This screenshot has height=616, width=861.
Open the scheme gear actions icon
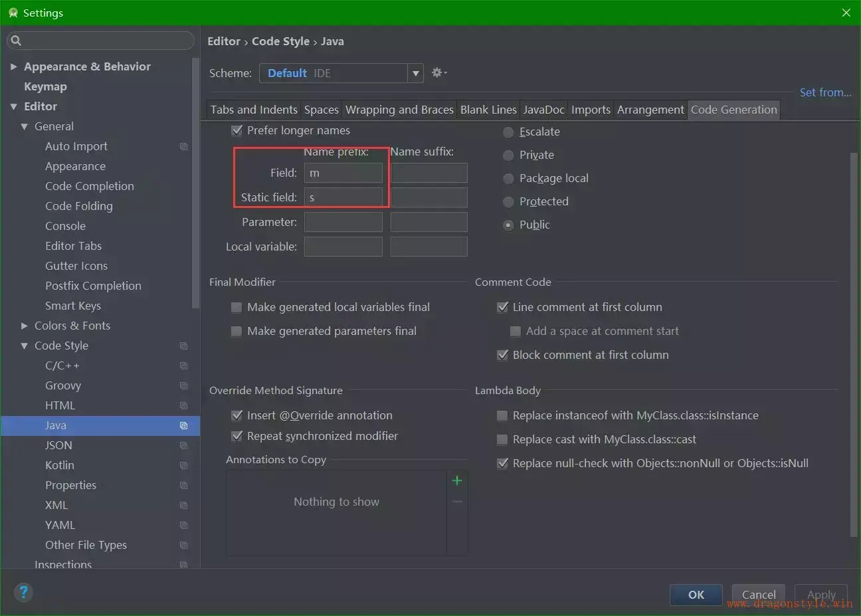point(439,72)
